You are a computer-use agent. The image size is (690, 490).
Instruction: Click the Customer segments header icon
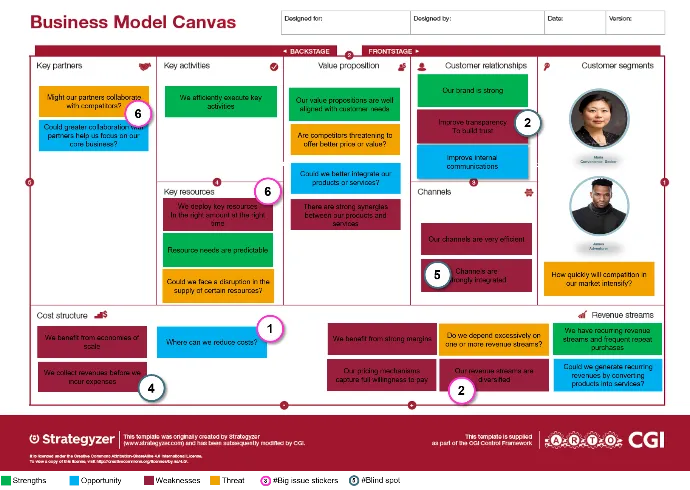[x=546, y=66]
